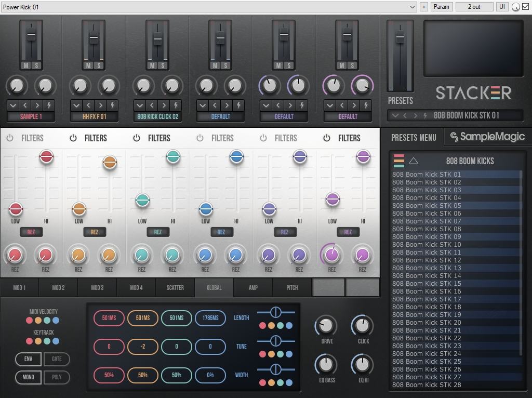Toggle FILTERS power for the orange HH FX layer
532x398 pixels.
[x=73, y=138]
